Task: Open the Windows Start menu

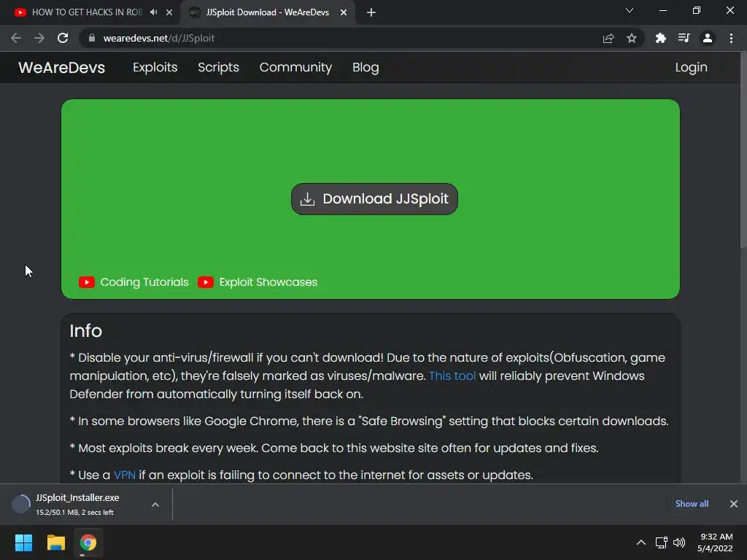Action: pyautogui.click(x=24, y=542)
